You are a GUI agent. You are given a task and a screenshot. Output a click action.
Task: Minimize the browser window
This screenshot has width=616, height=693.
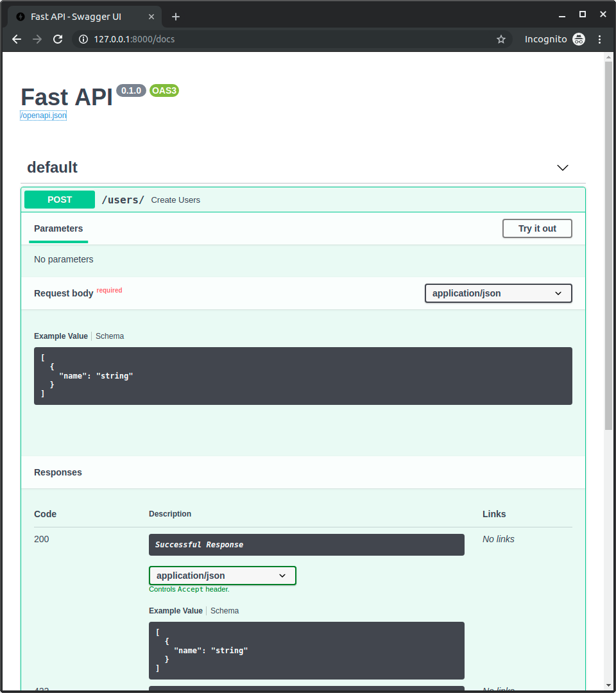tap(562, 16)
